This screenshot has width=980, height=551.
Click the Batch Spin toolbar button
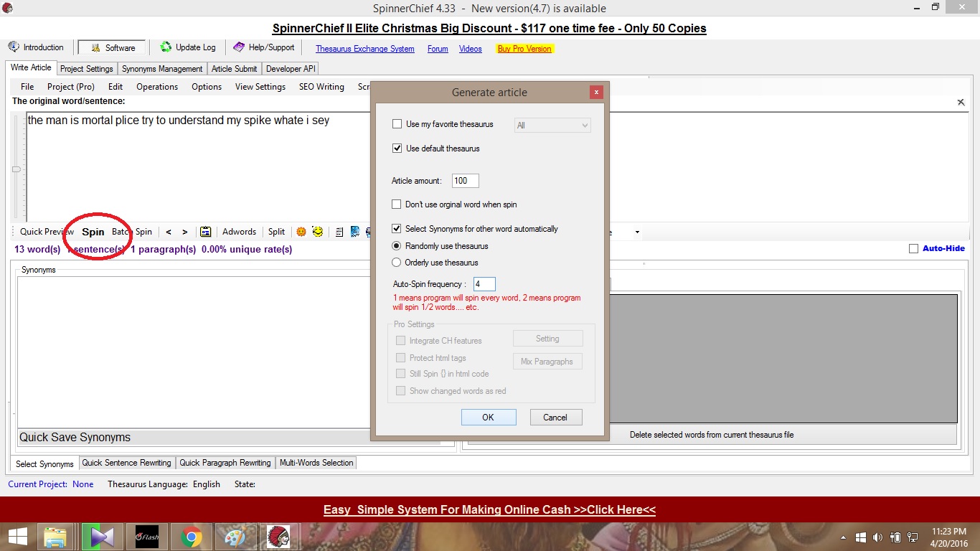[132, 232]
